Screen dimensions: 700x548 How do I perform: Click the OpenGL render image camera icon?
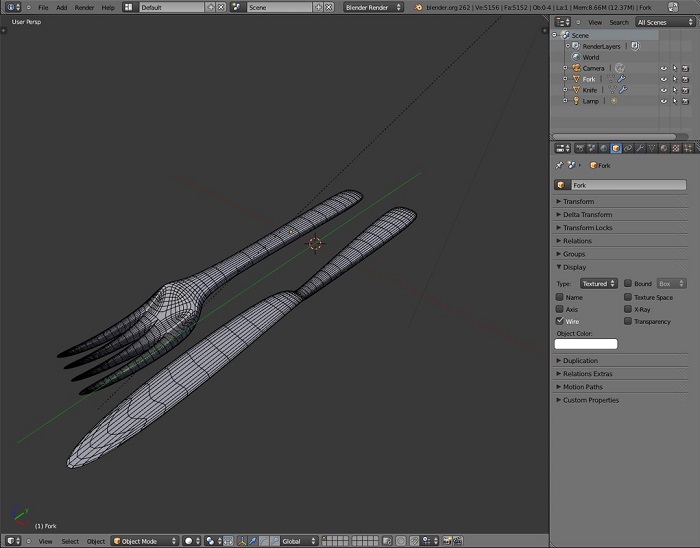pyautogui.click(x=447, y=541)
